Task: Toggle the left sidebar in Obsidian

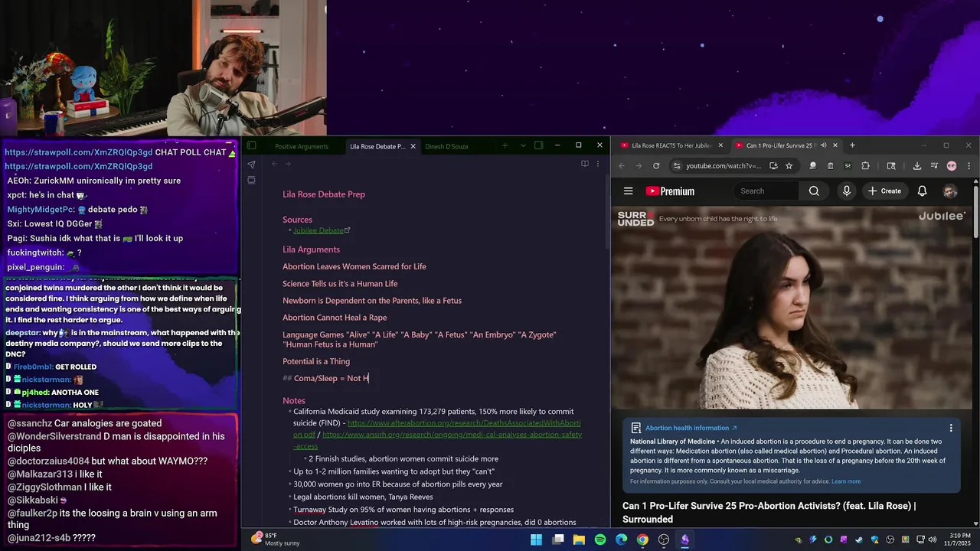Action: point(252,145)
